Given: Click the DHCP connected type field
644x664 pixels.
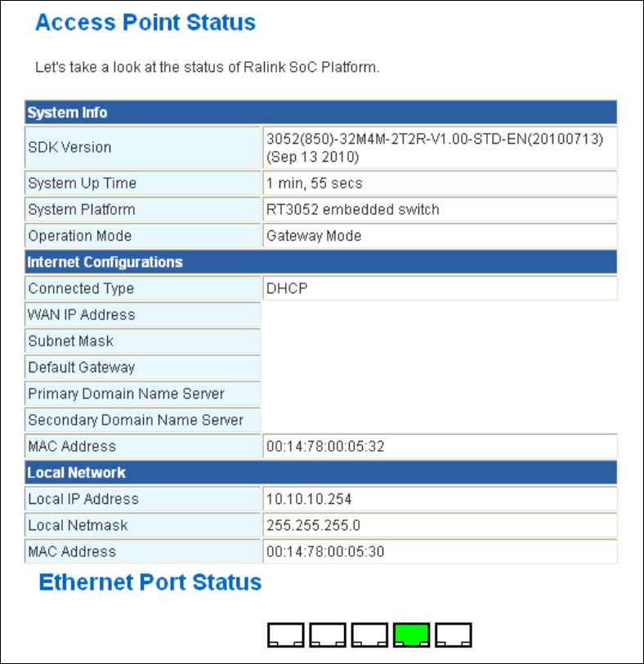Looking at the screenshot, I should [x=440, y=288].
